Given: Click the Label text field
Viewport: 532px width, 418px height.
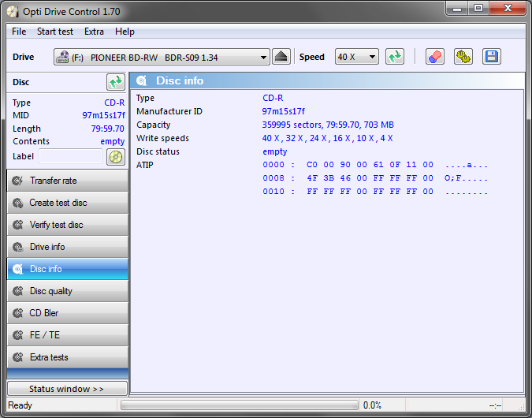Looking at the screenshot, I should [x=71, y=156].
